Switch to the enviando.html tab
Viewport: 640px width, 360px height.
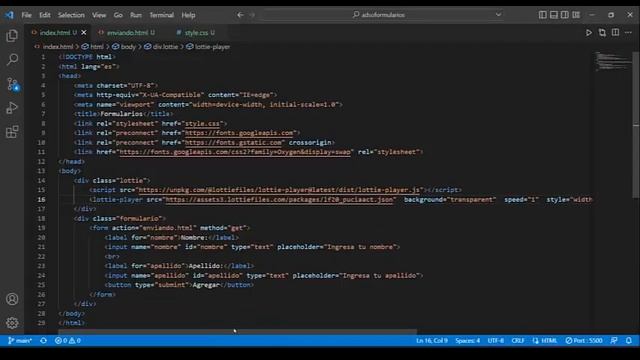pyautogui.click(x=127, y=33)
